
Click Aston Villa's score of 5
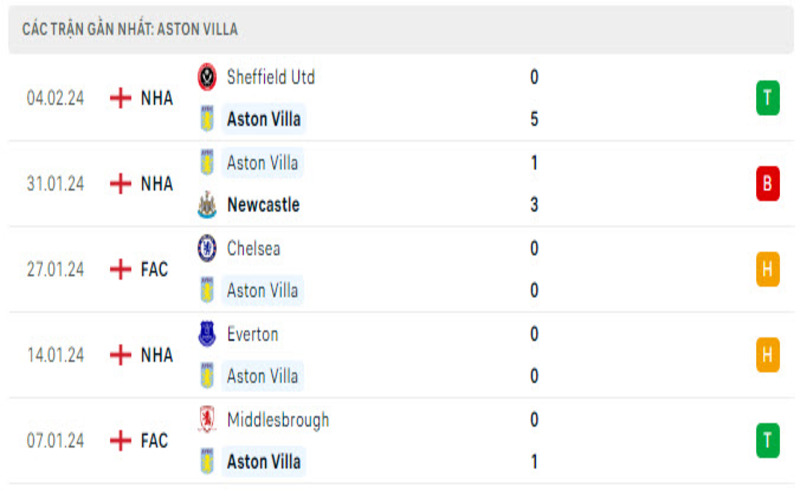tap(535, 119)
